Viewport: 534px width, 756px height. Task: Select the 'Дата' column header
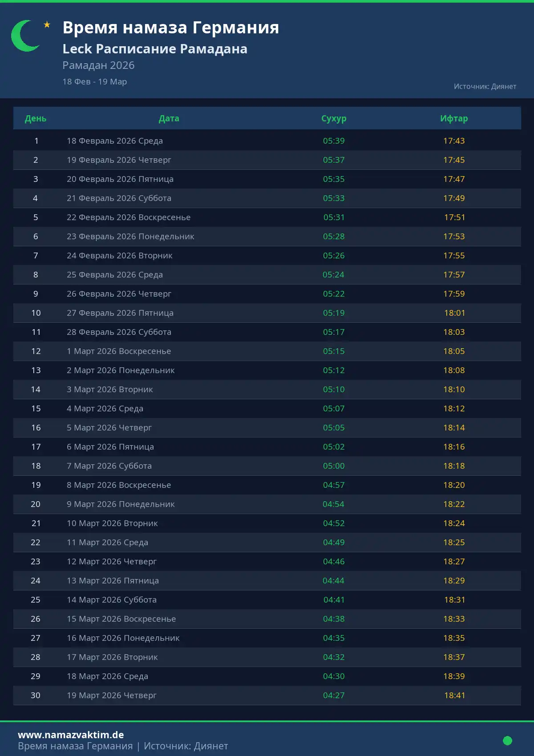169,118
